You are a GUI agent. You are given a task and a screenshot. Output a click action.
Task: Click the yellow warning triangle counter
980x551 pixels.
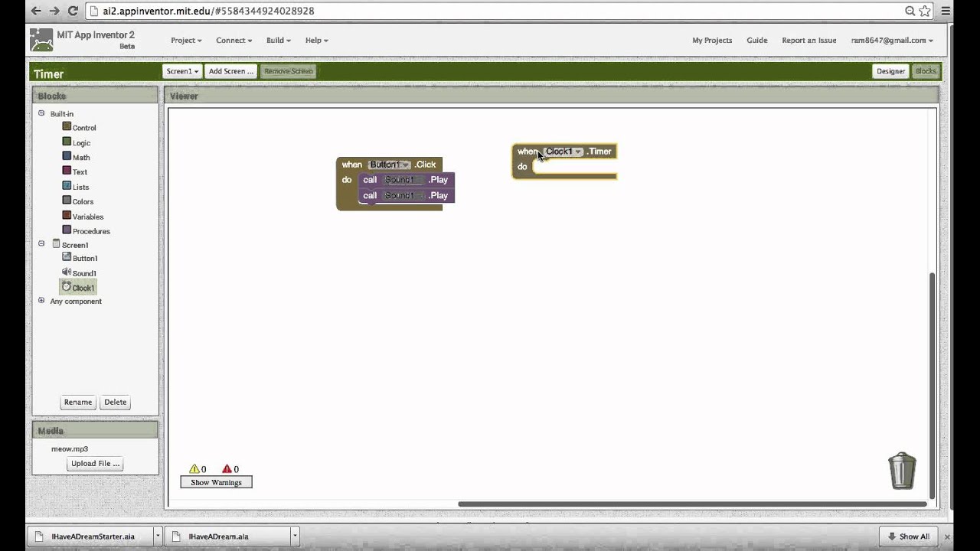198,469
